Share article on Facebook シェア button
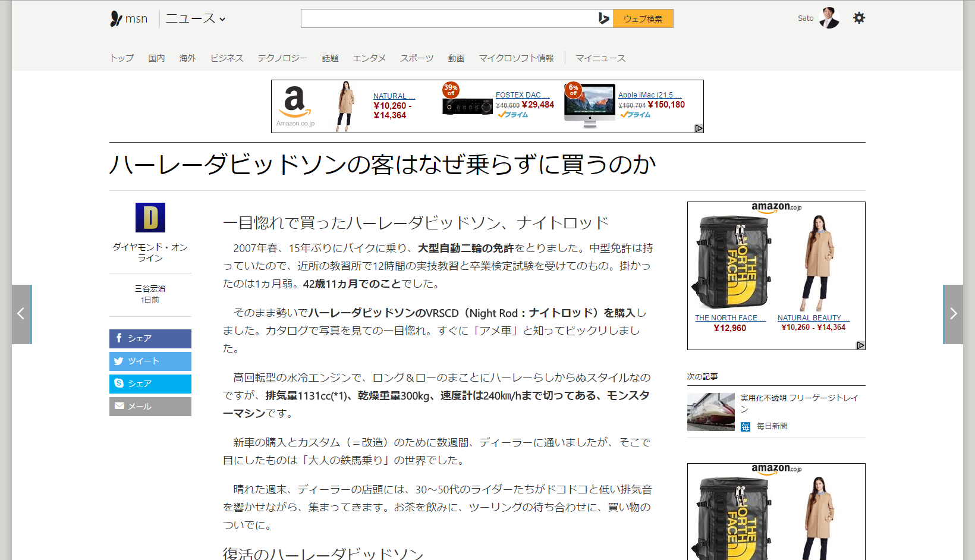Viewport: 975px width, 560px height. pos(150,338)
